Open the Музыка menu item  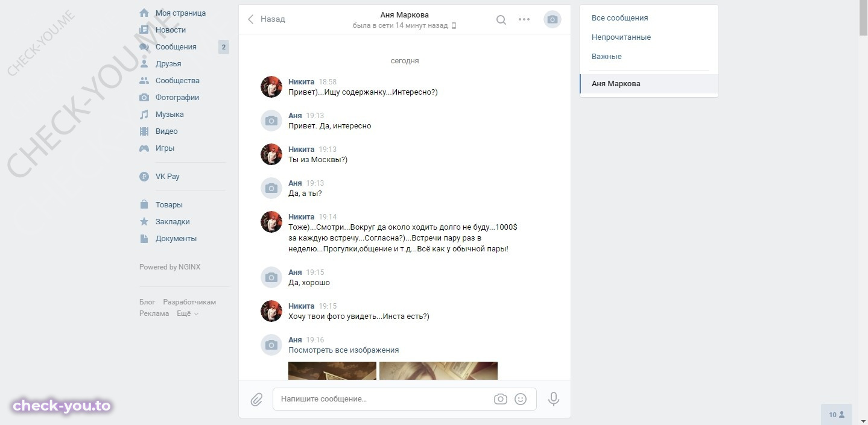[x=169, y=114]
